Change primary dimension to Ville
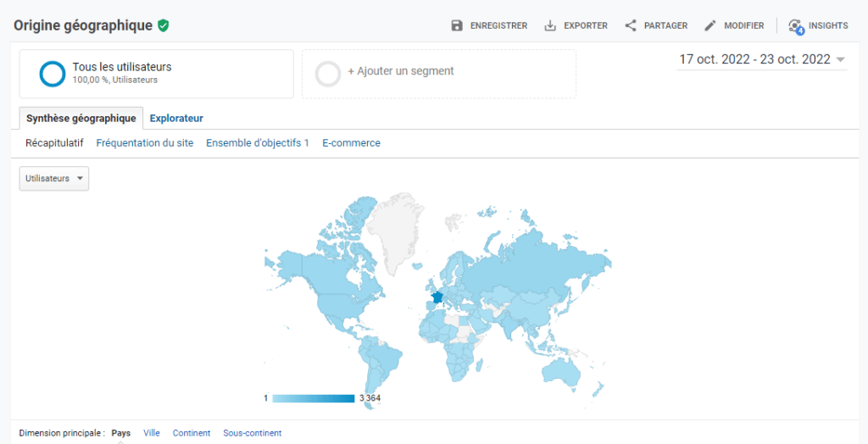Viewport: 868px width, 444px height. click(152, 433)
